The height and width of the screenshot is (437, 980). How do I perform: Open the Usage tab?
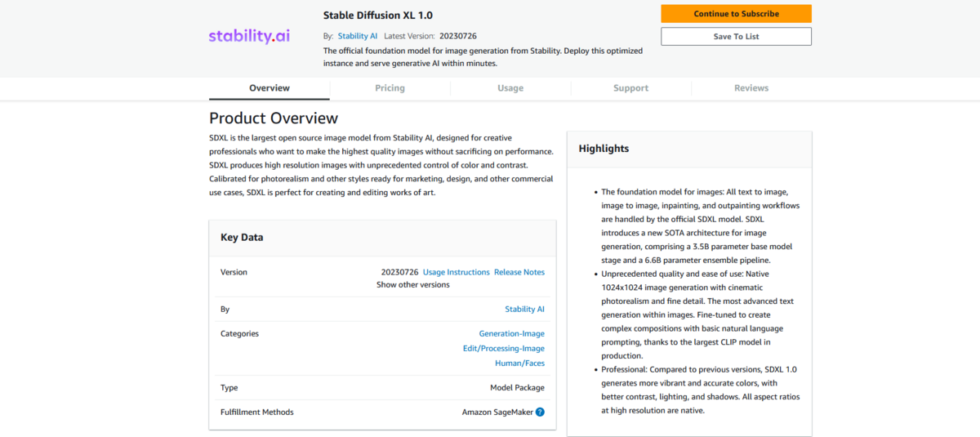tap(510, 88)
